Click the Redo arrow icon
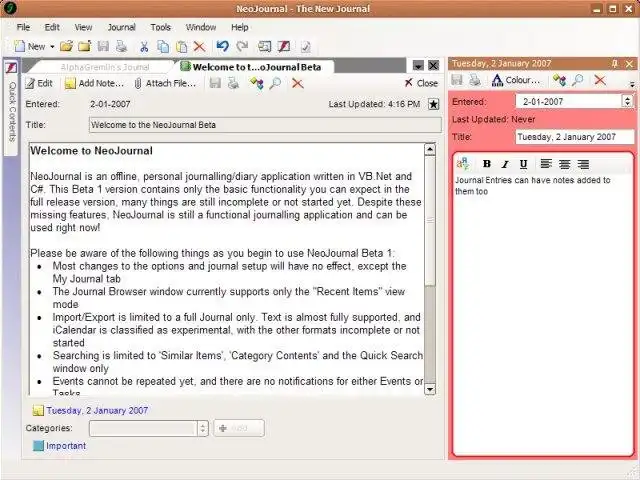Image resolution: width=640 pixels, height=480 pixels. click(242, 46)
